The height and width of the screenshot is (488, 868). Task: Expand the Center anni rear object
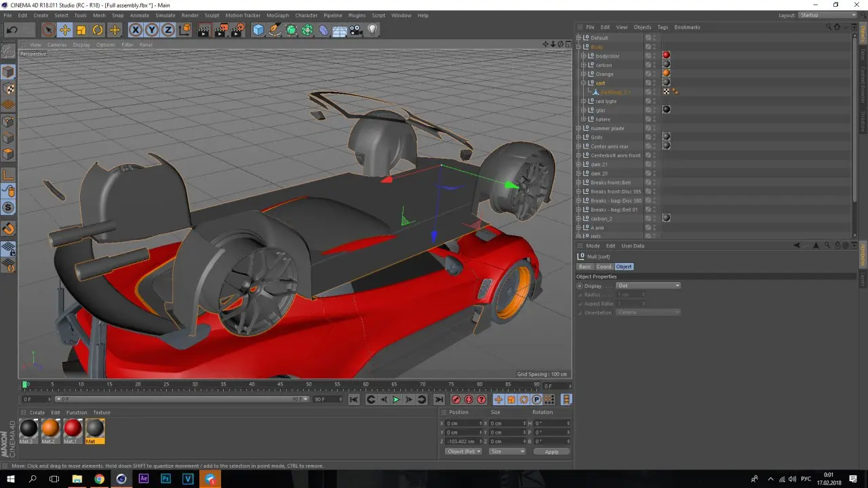(x=579, y=146)
